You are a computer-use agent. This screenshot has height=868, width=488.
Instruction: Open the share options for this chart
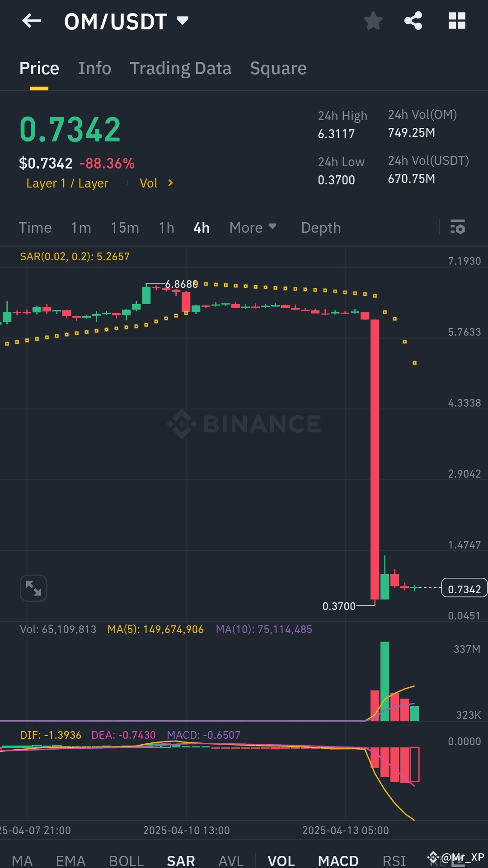(413, 21)
